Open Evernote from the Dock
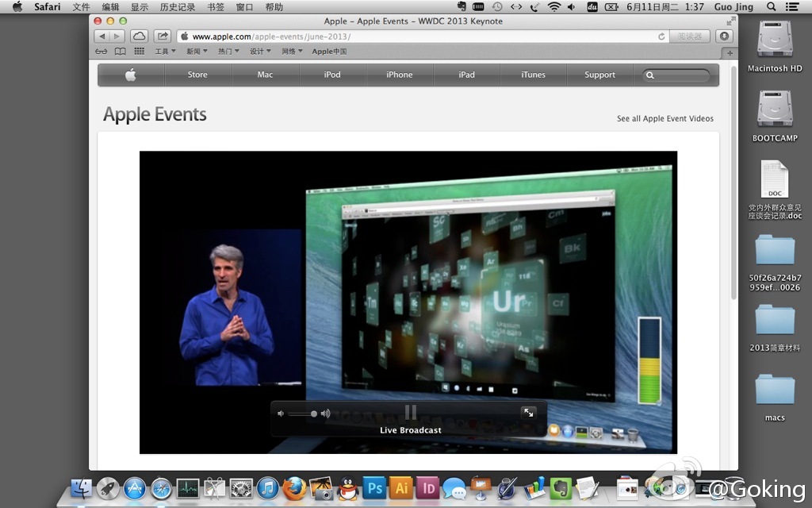 [x=561, y=488]
